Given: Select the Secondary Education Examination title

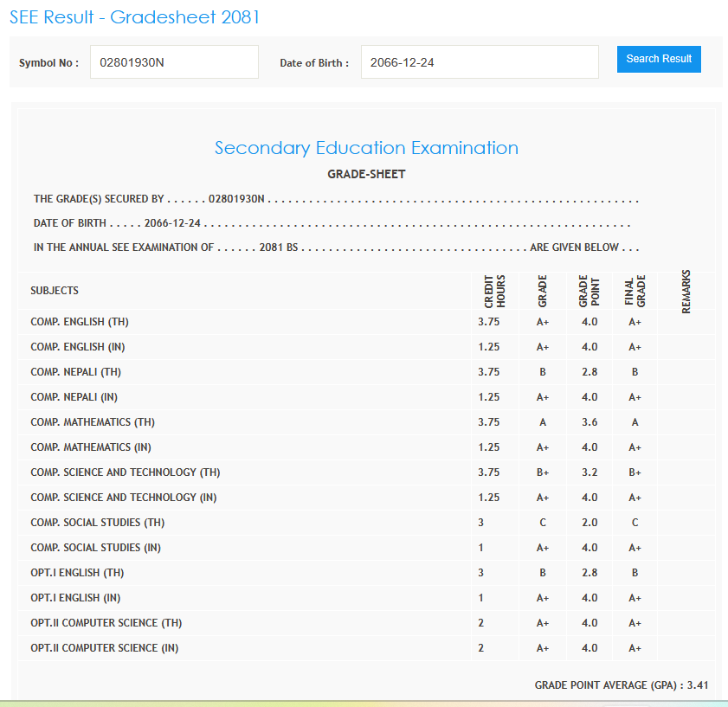Looking at the screenshot, I should [366, 148].
